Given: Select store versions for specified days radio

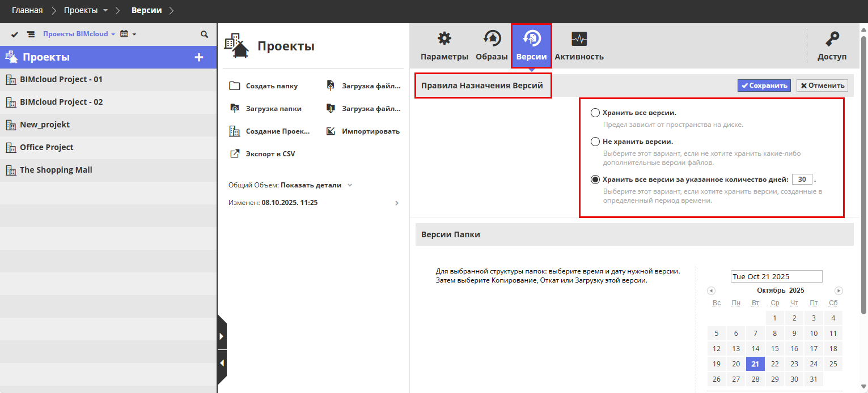Looking at the screenshot, I should [x=595, y=180].
